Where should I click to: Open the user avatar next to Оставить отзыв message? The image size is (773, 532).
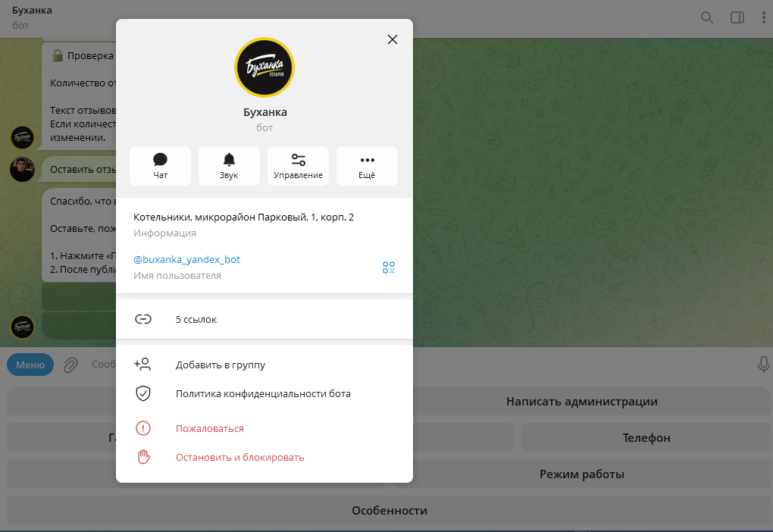tap(22, 169)
